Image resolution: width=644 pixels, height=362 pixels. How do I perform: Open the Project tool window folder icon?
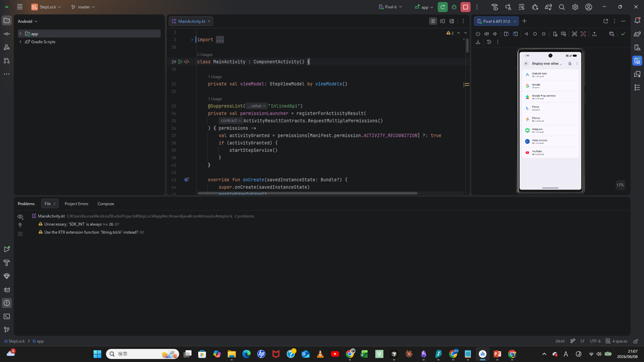(x=7, y=21)
